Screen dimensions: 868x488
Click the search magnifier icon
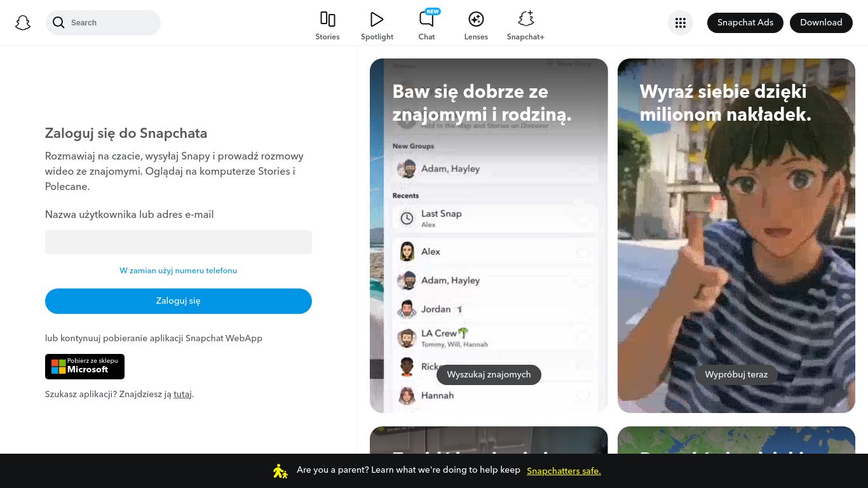[x=58, y=23]
